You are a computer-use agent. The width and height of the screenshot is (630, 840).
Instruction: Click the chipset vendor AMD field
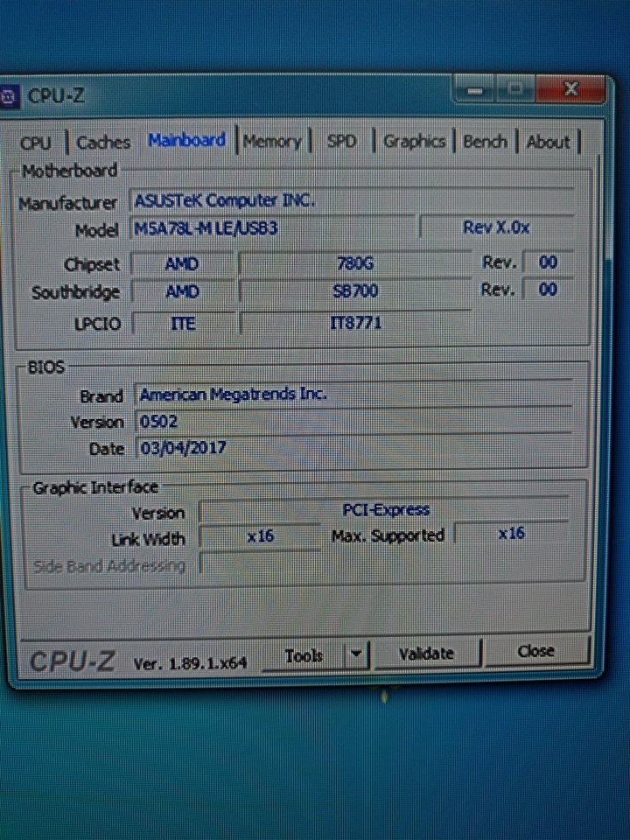(x=182, y=263)
